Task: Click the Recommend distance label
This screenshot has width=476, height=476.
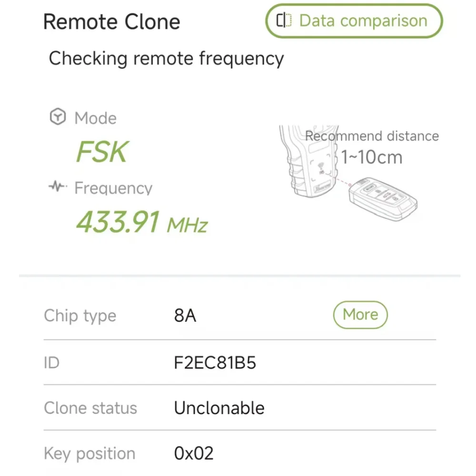Action: click(372, 136)
